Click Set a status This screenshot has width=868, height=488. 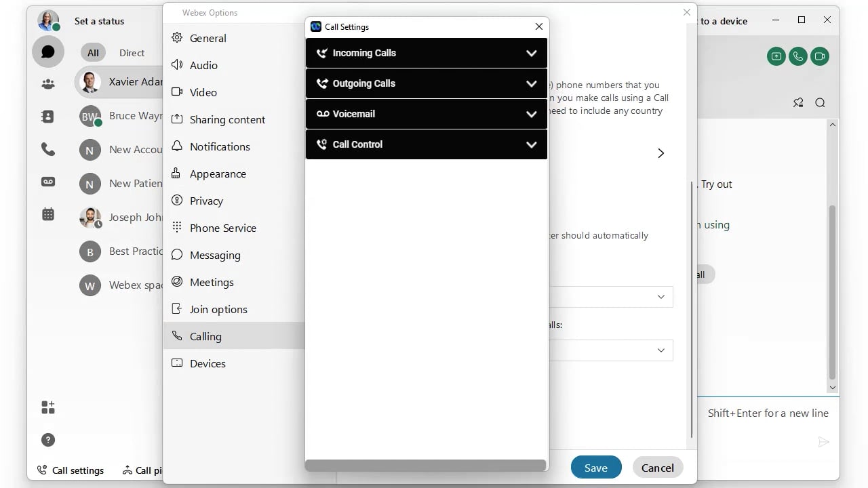click(99, 21)
